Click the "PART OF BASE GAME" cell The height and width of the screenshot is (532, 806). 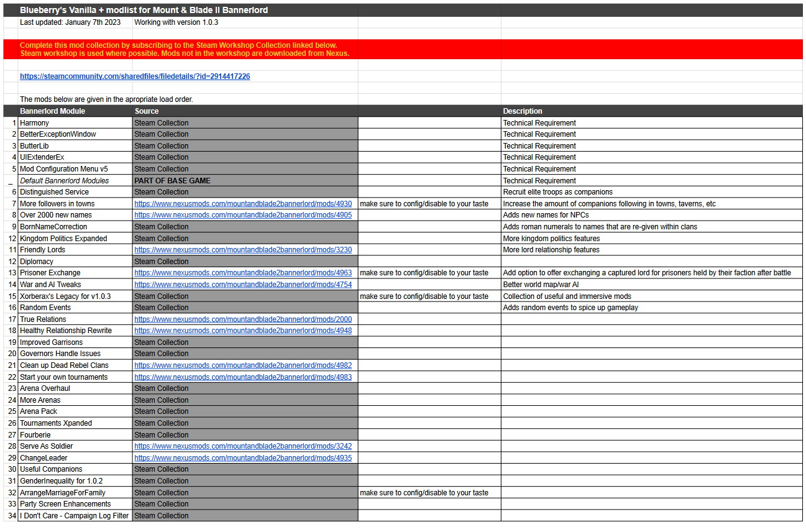[x=245, y=181]
